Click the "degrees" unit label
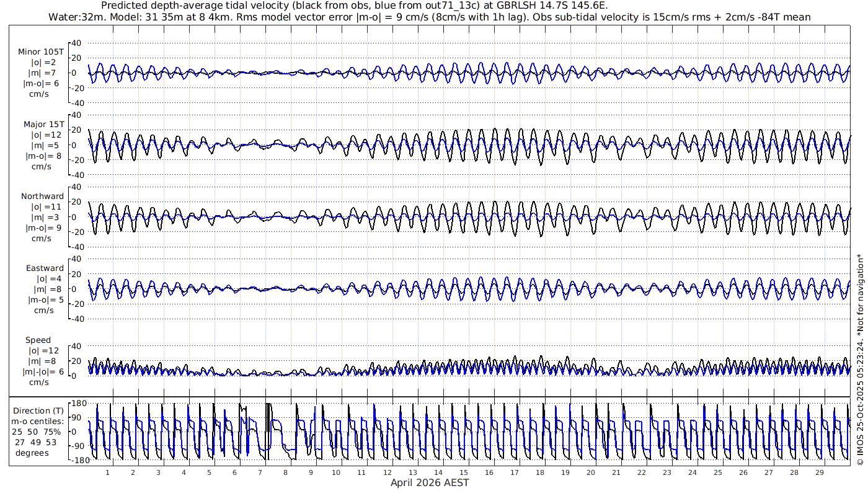This screenshot has height=496, width=868. click(32, 453)
